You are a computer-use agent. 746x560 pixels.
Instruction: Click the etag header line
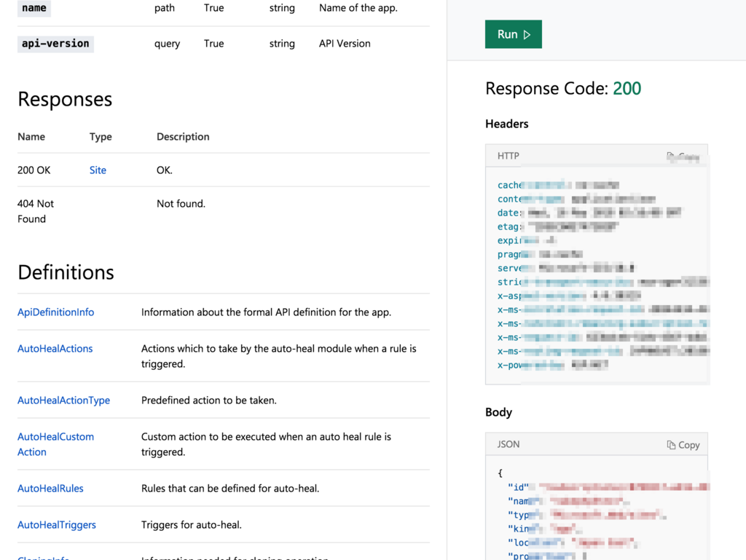tap(557, 226)
